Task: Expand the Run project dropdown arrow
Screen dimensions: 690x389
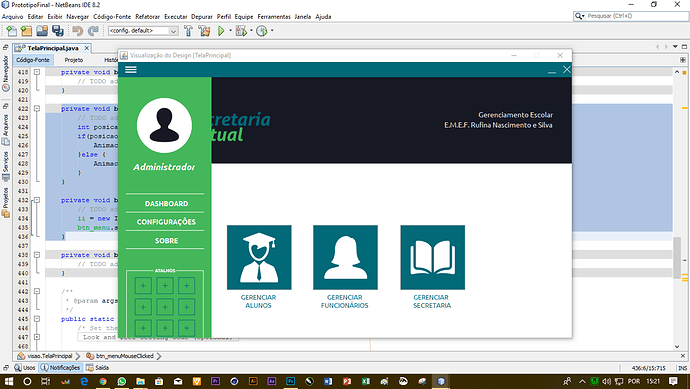Action: [230, 31]
